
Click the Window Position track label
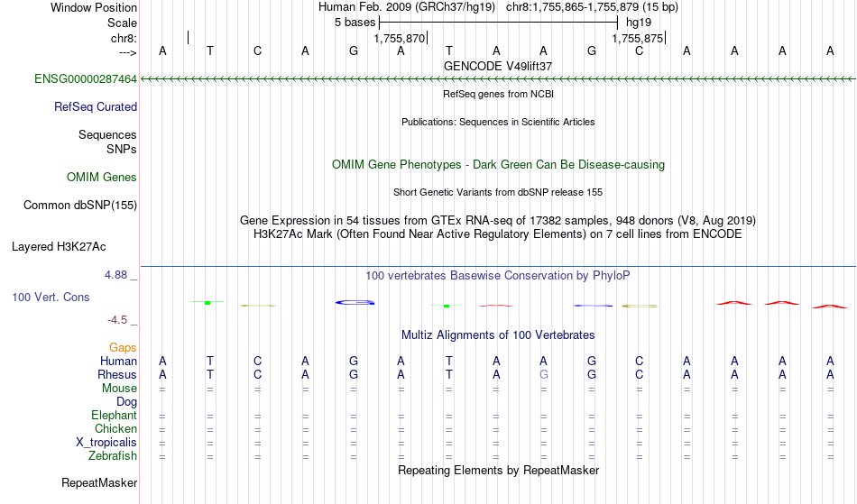point(94,7)
